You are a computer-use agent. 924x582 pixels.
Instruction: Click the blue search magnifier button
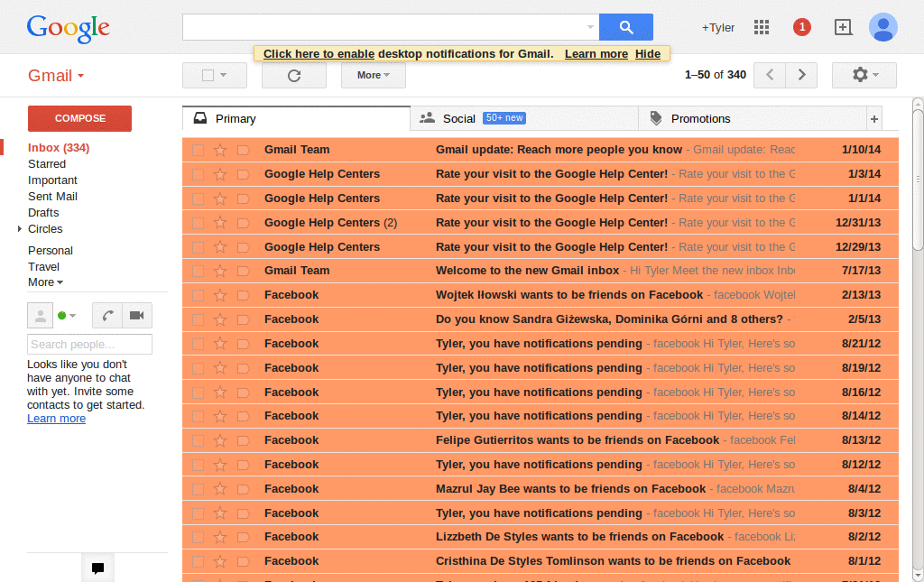[x=626, y=27]
